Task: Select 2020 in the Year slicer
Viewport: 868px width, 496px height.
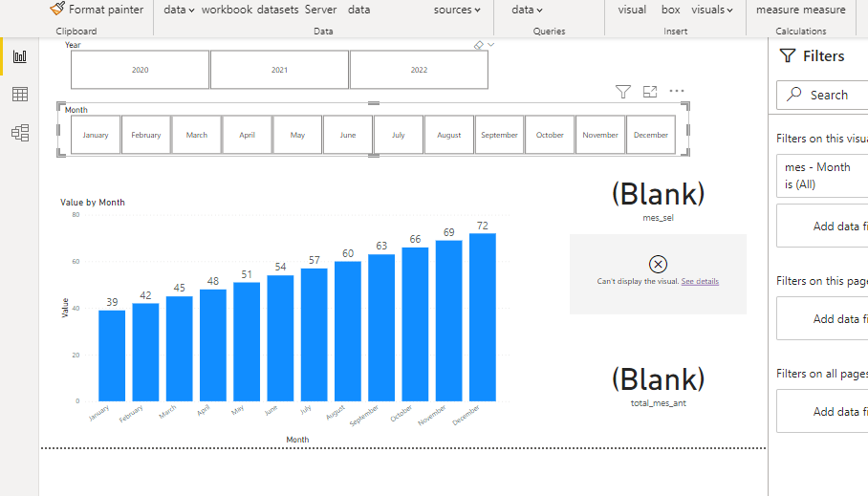Action: 141,70
